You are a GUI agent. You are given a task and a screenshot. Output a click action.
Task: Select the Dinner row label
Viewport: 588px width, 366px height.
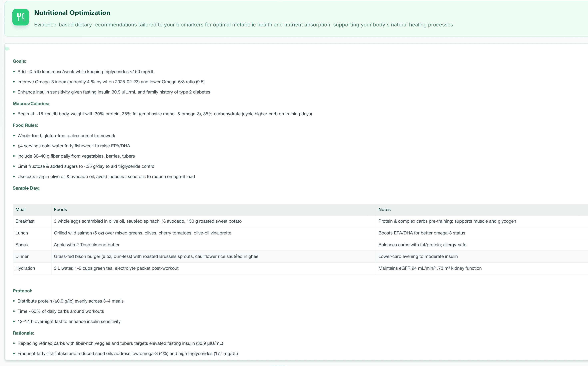click(22, 256)
